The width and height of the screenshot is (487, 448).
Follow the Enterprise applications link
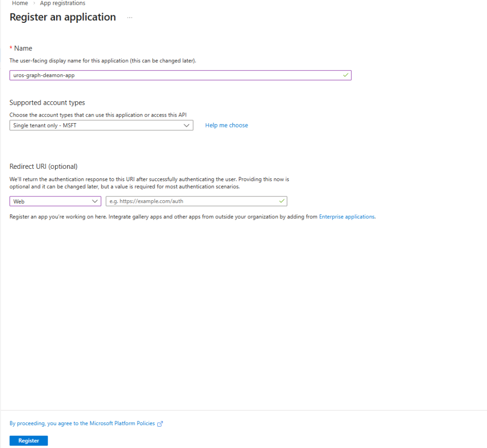(347, 217)
